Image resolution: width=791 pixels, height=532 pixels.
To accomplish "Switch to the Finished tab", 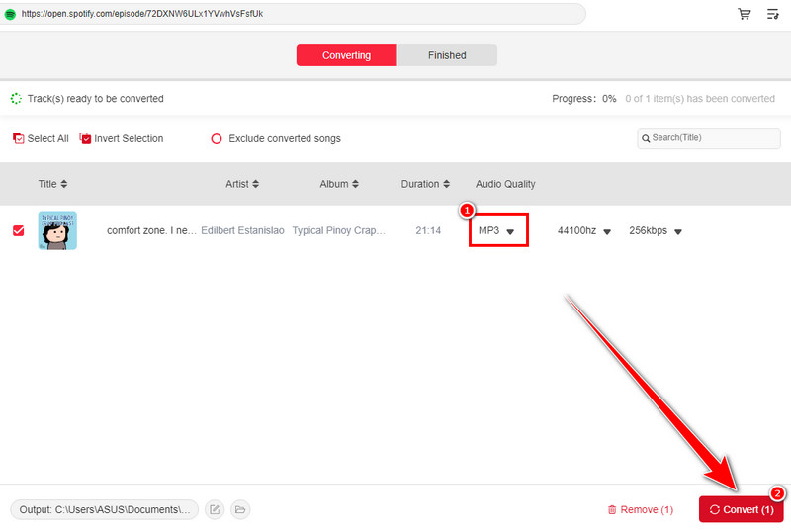I will tap(447, 55).
